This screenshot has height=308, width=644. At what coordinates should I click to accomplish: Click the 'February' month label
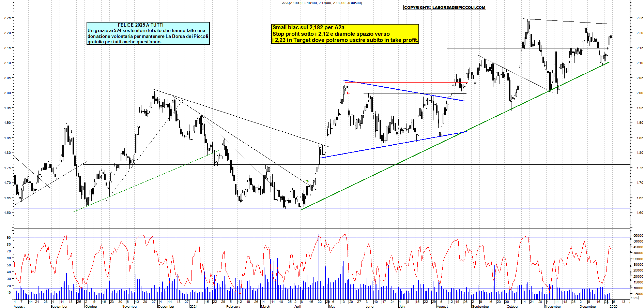tap(233, 306)
